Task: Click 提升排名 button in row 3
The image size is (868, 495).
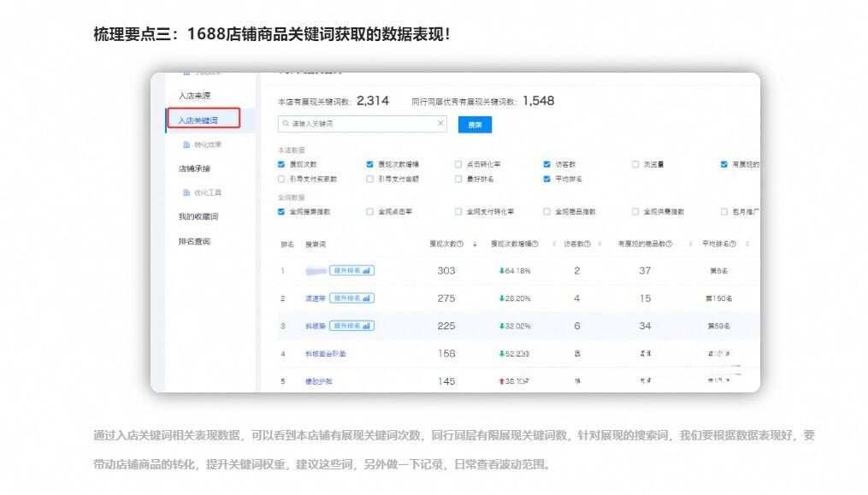Action: (x=352, y=326)
